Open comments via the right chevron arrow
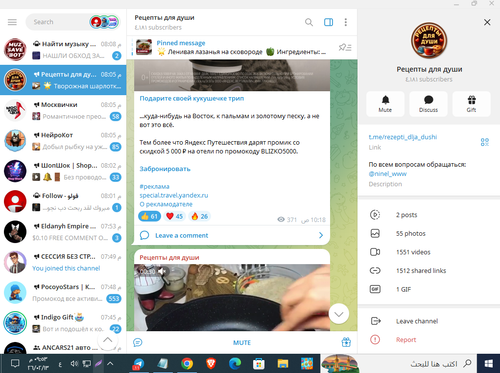Image resolution: width=500 pixels, height=373 pixels. 321,235
